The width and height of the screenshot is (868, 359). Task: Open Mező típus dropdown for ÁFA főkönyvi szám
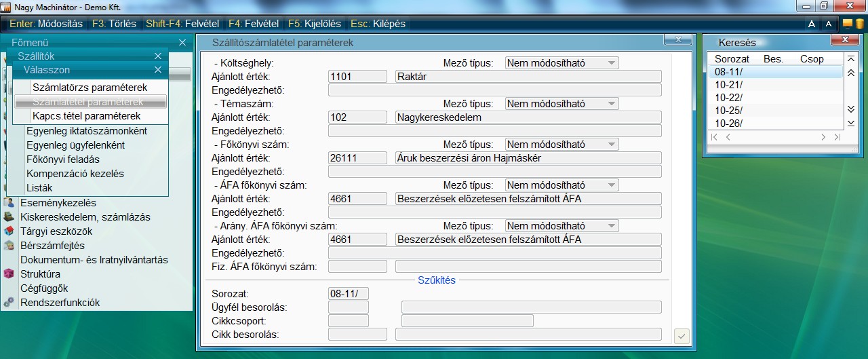(x=562, y=185)
